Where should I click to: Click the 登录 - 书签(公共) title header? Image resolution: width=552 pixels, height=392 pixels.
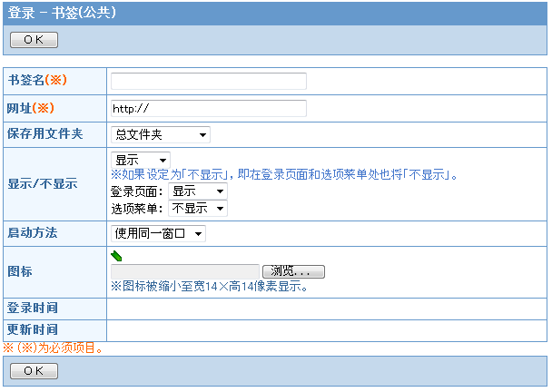point(63,14)
